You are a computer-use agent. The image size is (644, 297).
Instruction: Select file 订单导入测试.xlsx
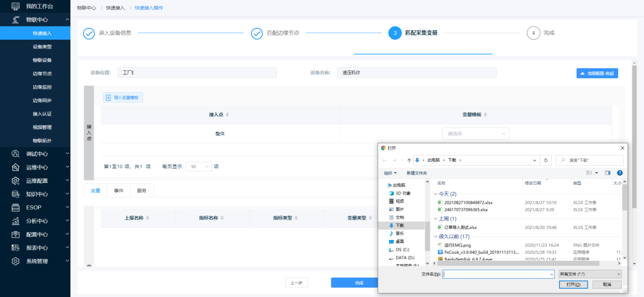coord(461,227)
